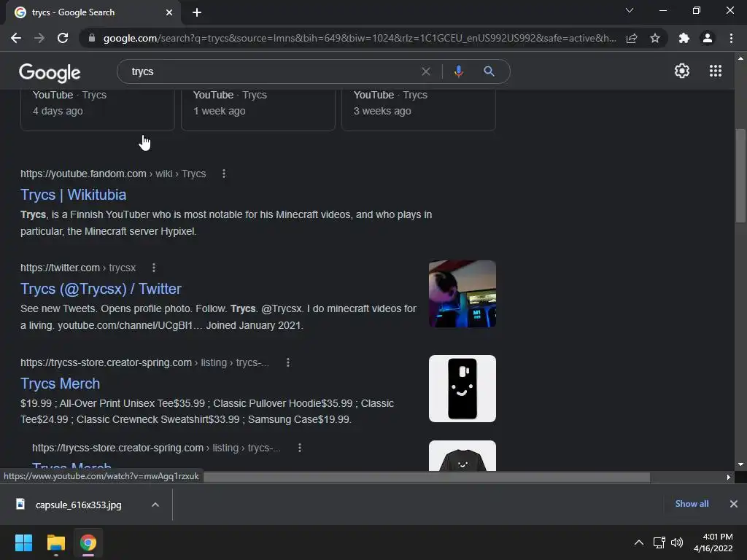Close the downloads bar
Viewport: 747px width, 560px height.
click(x=734, y=504)
